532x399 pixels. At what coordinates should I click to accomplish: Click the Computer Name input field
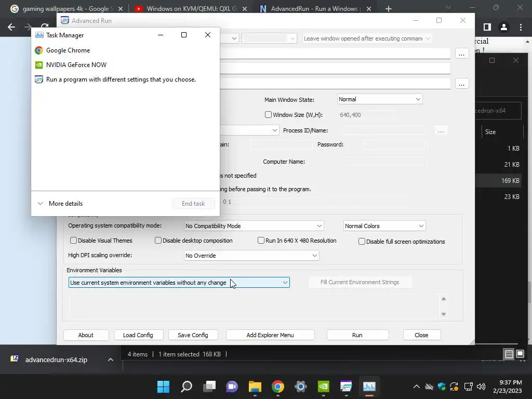point(381,162)
